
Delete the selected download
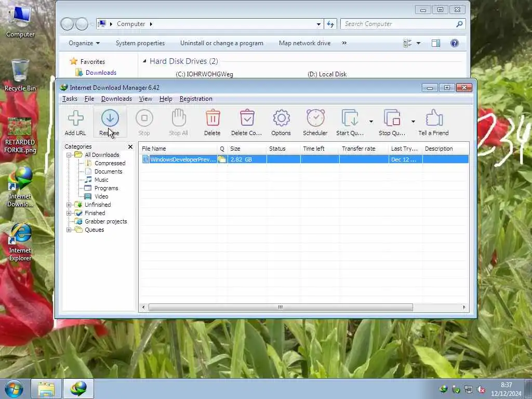pos(212,123)
